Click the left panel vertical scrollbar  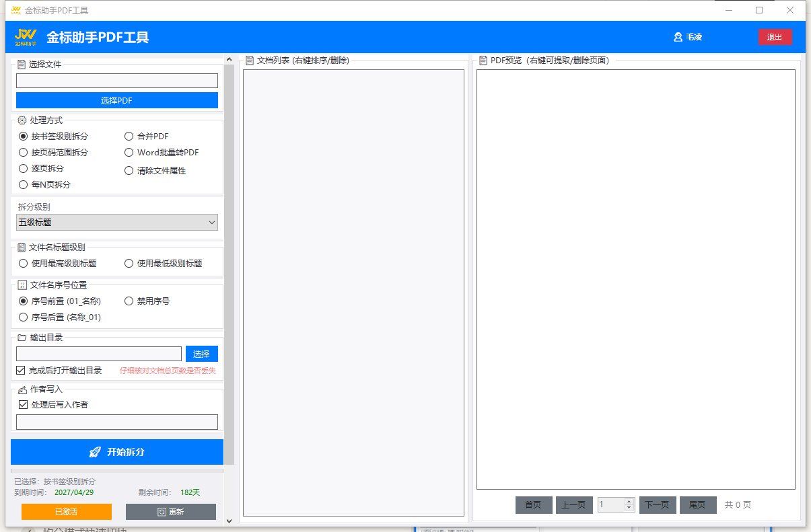point(229,265)
